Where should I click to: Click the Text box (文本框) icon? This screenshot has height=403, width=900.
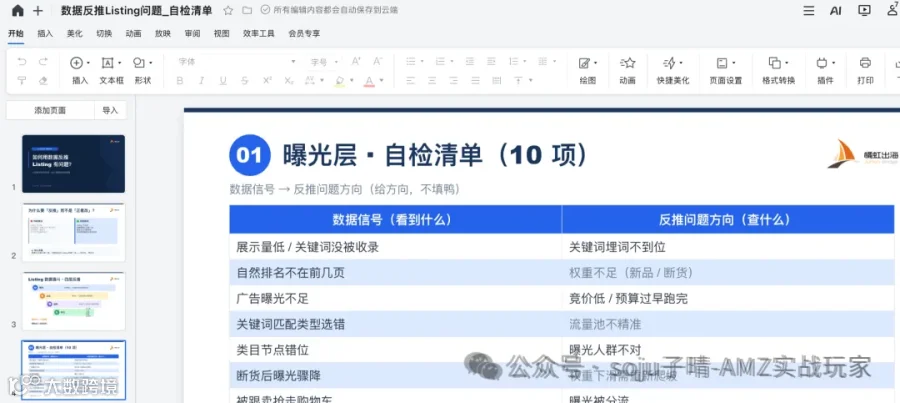(107, 63)
